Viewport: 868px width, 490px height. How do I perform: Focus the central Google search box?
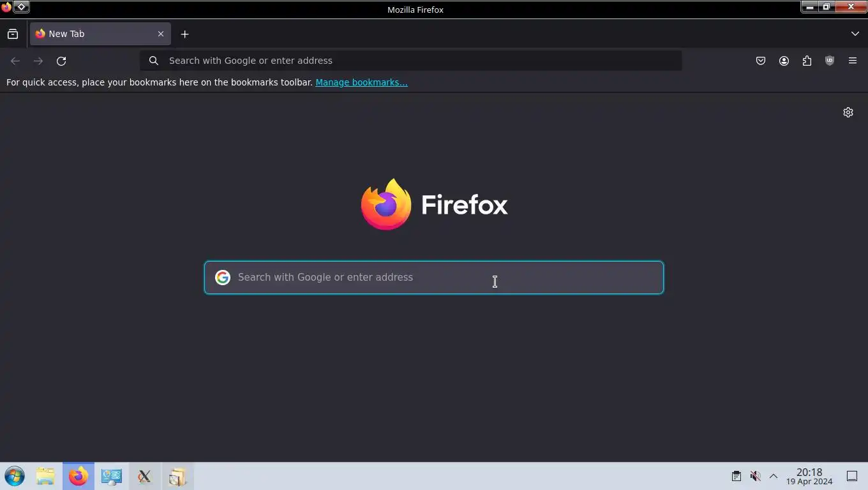point(434,278)
